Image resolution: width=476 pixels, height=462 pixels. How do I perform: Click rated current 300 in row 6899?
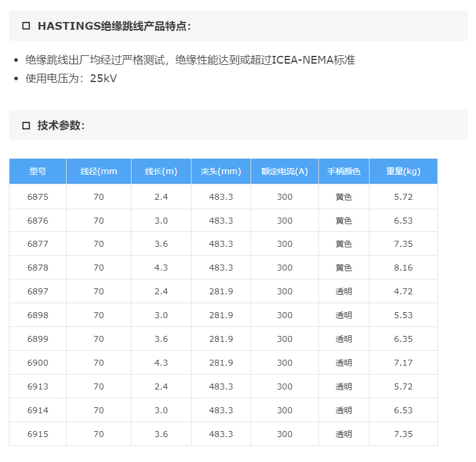click(x=284, y=339)
